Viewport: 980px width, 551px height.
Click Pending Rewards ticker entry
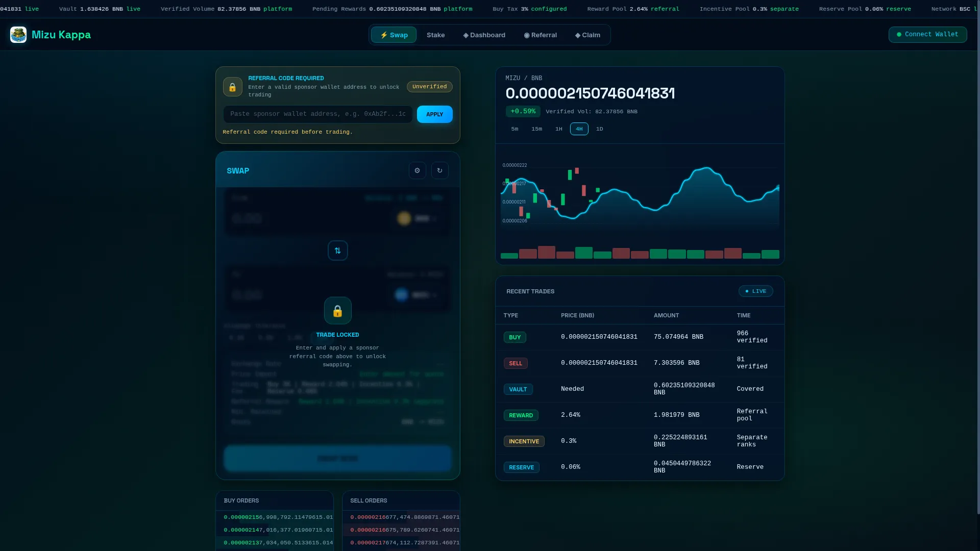[393, 9]
